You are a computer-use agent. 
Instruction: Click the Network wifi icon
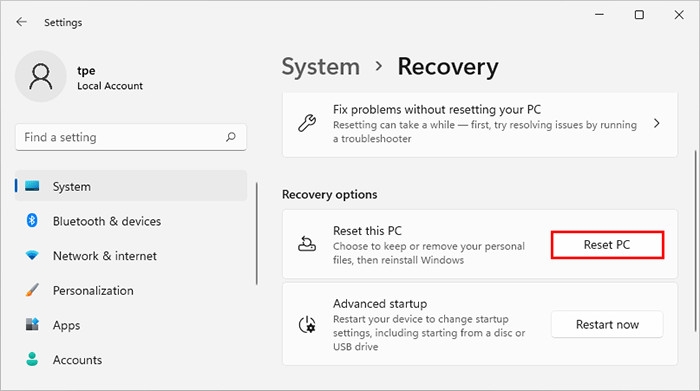pyautogui.click(x=32, y=255)
